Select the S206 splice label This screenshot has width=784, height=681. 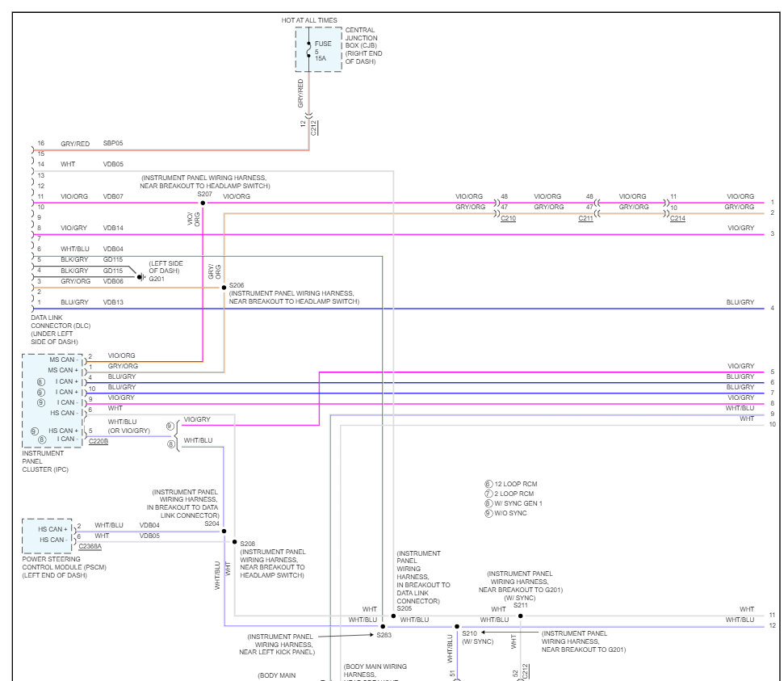[237, 285]
